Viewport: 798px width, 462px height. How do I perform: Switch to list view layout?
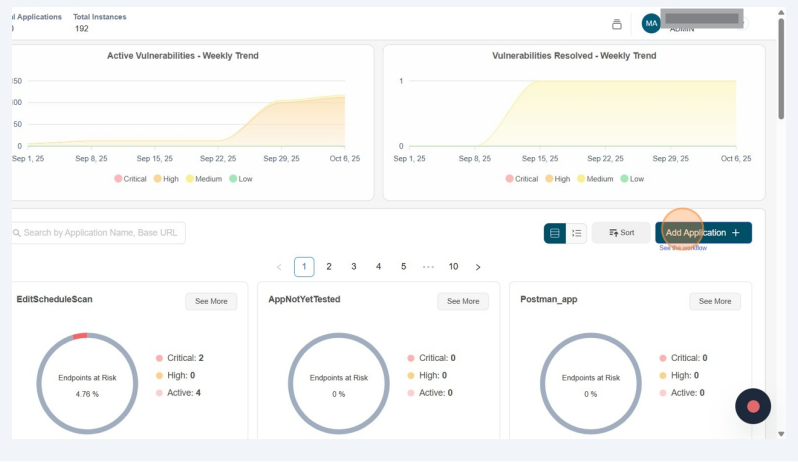click(577, 233)
